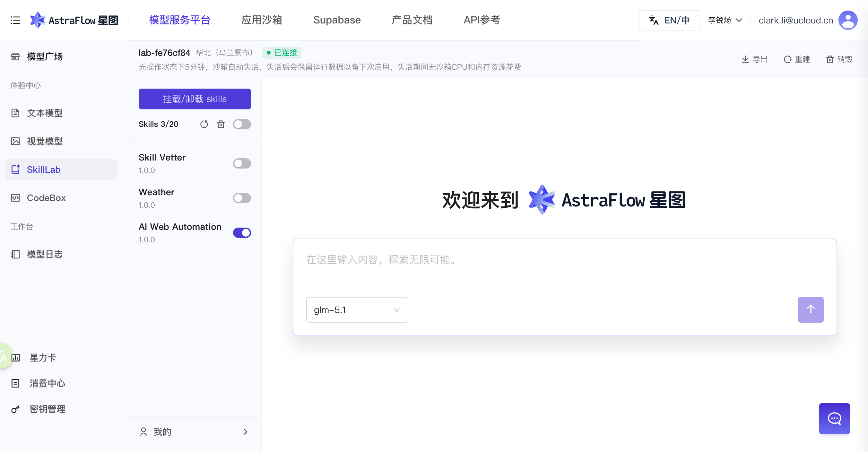Open 文本模型 in sidebar

(x=61, y=113)
